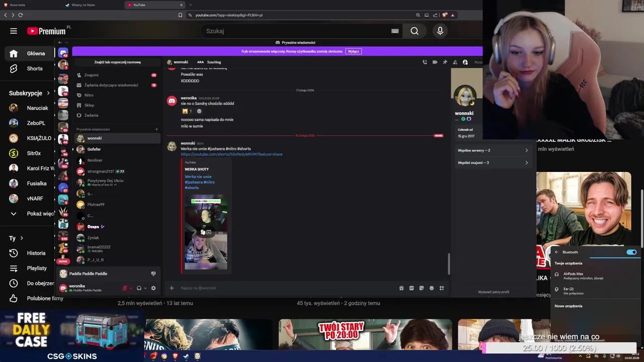Start a voice call with wonnski
Image resolution: width=644 pixels, height=362 pixels.
425,62
